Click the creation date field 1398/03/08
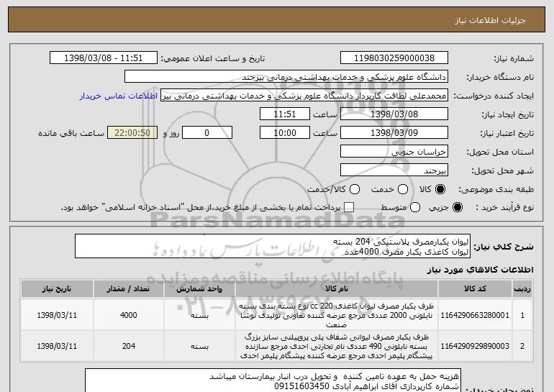 [x=394, y=114]
